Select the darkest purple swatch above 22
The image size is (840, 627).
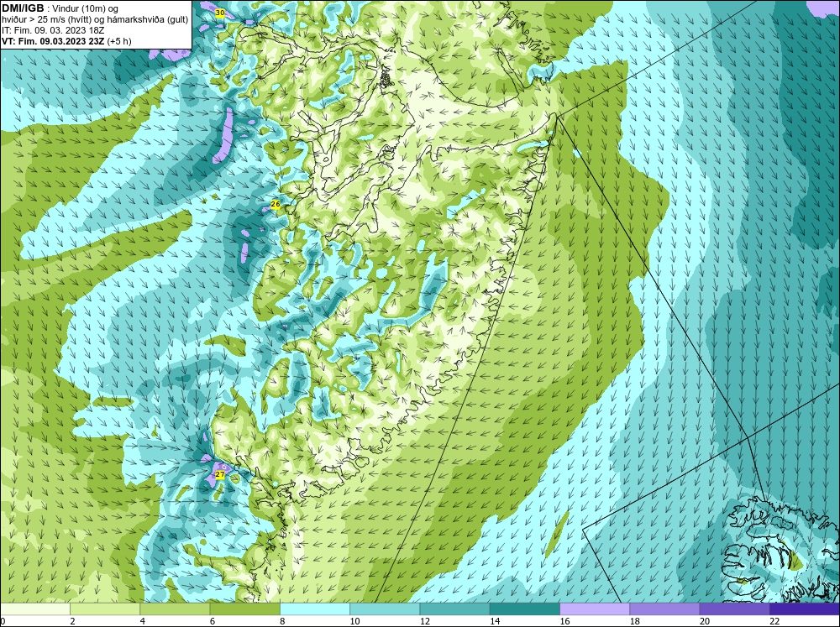805,609
